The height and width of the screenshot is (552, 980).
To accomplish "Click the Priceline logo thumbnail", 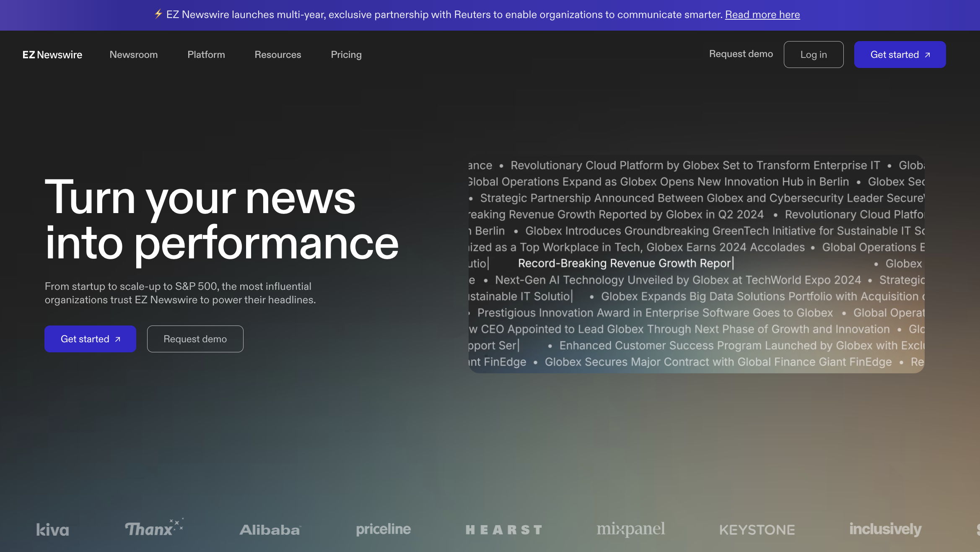I will click(384, 529).
